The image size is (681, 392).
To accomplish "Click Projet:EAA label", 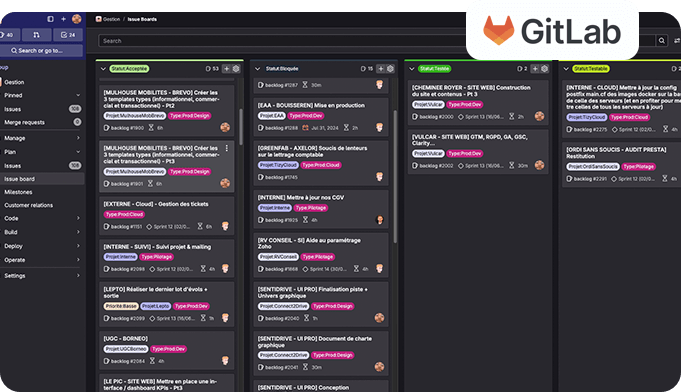I will [x=272, y=116].
